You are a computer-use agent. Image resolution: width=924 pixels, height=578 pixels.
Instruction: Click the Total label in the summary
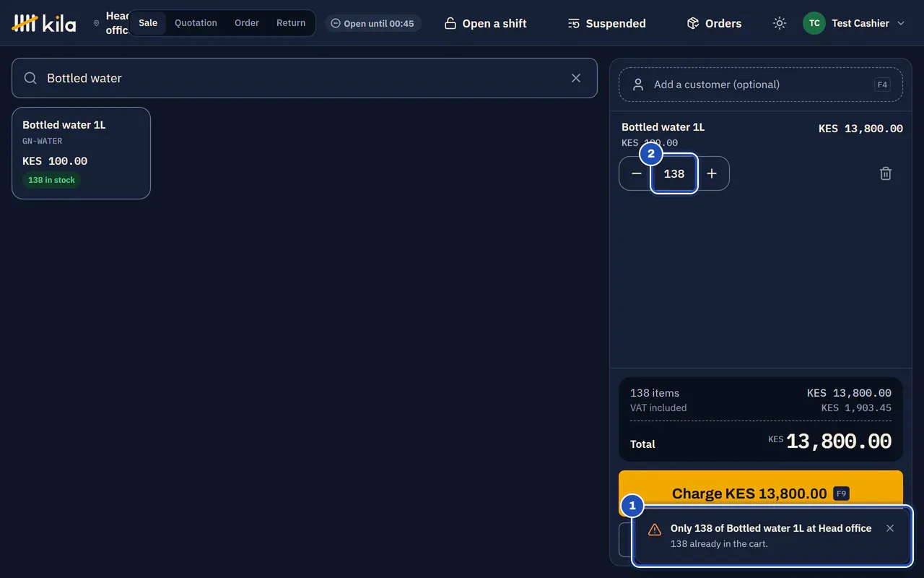[x=642, y=444]
